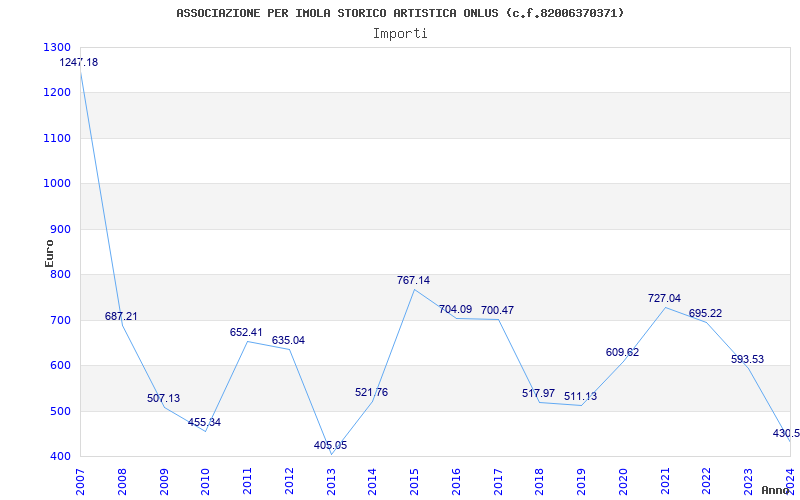Select the 652.41 data label
Image resolution: width=800 pixels, height=500 pixels.
tap(246, 332)
